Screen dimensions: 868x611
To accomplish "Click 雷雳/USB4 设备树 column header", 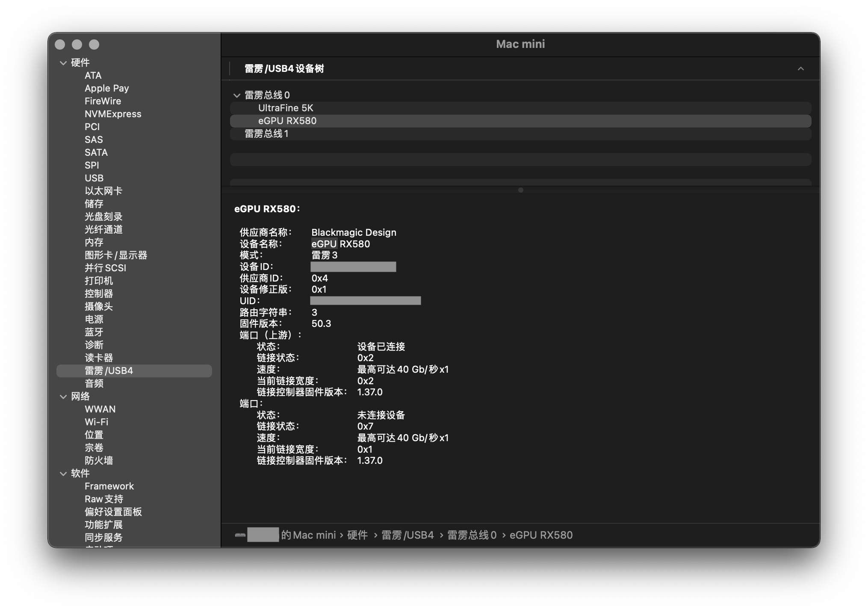I will [x=284, y=69].
